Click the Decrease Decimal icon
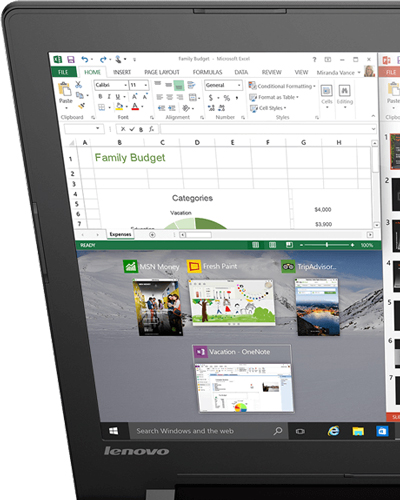 pyautogui.click(x=222, y=108)
